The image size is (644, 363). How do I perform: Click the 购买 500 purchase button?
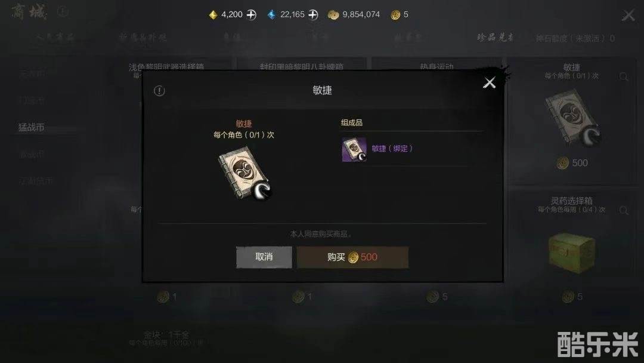tap(352, 257)
